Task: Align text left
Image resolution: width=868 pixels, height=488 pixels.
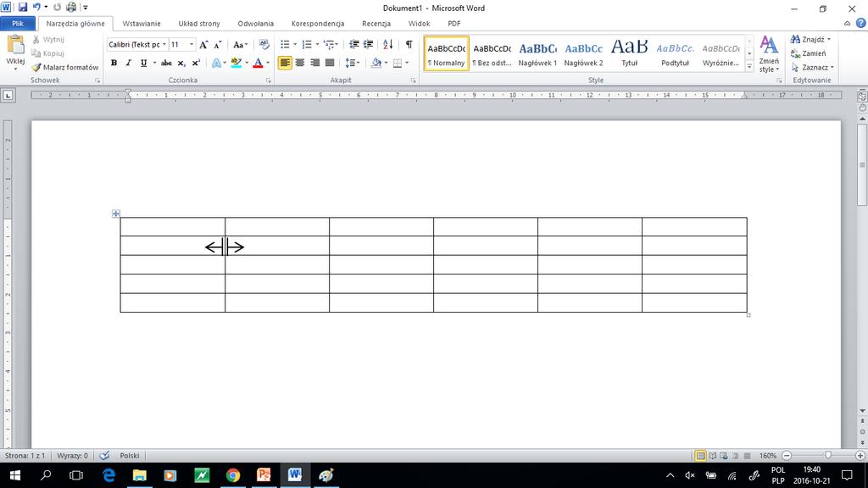Action: point(285,63)
